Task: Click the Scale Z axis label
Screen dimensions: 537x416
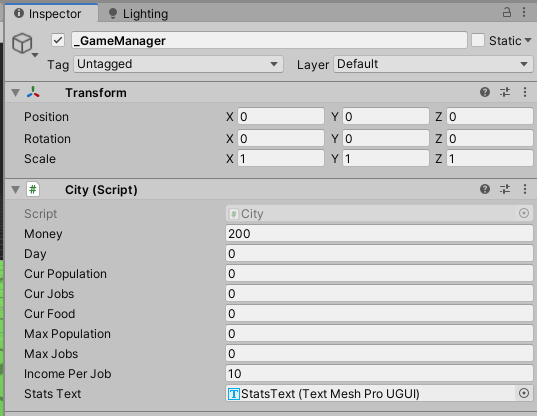Action: pyautogui.click(x=439, y=159)
